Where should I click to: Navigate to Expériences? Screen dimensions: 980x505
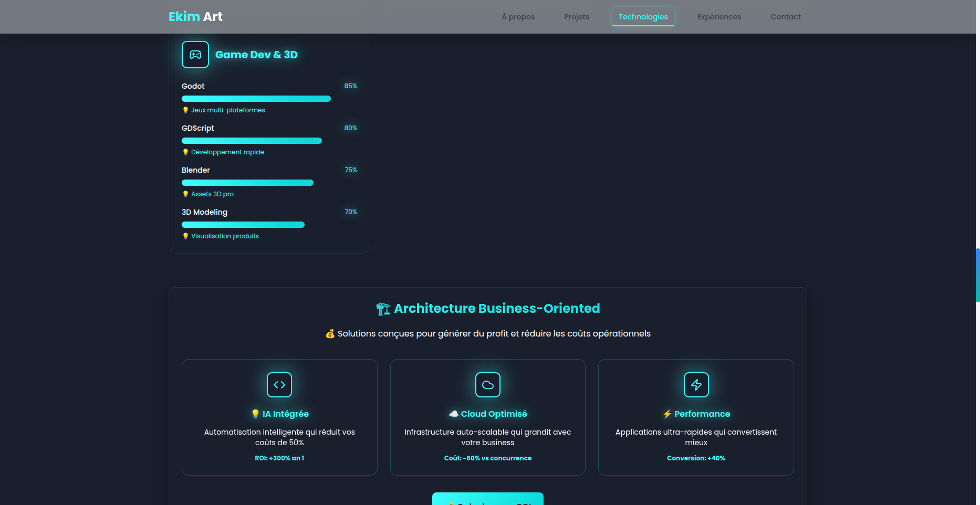tap(719, 17)
